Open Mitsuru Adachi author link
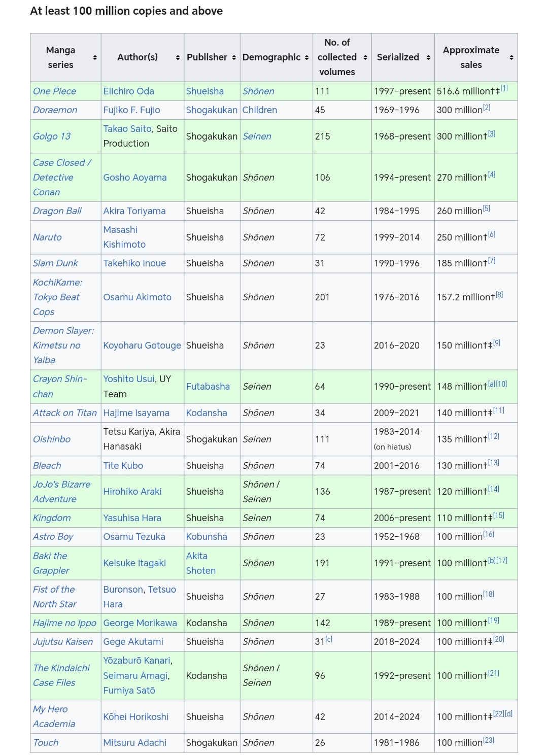548x756 pixels. [135, 743]
